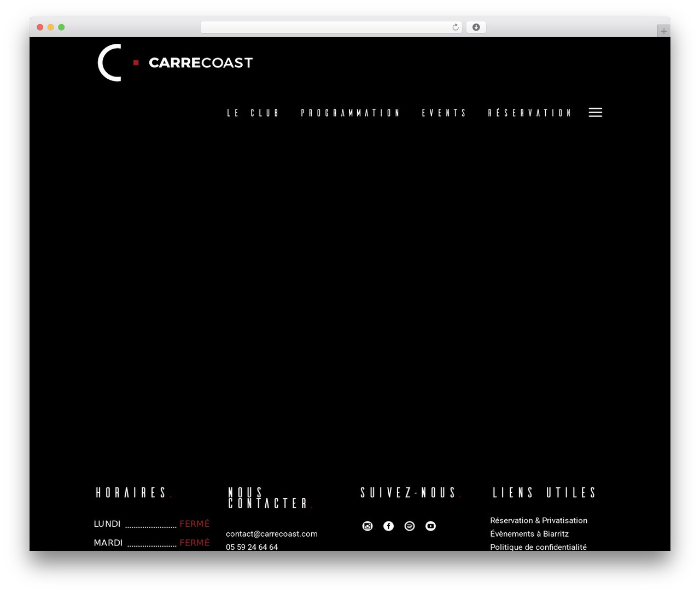Click the Facebook icon
The image size is (700, 593).
click(x=388, y=526)
